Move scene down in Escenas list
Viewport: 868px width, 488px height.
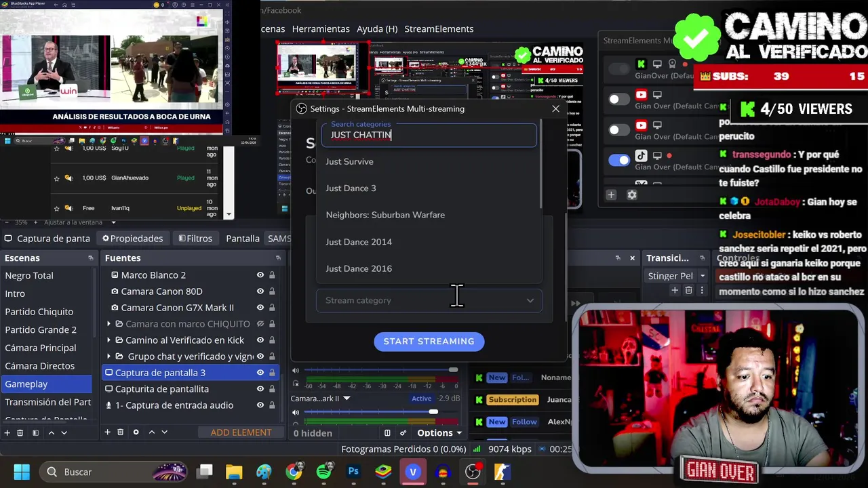(x=64, y=432)
